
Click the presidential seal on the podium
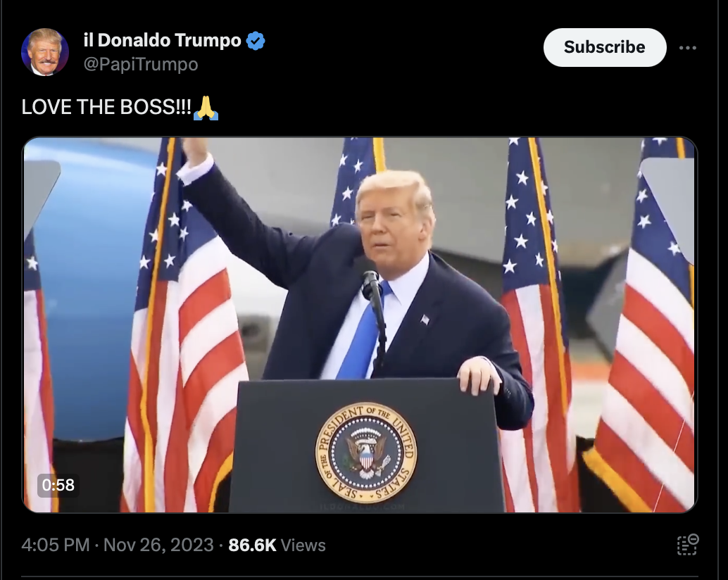click(x=366, y=453)
